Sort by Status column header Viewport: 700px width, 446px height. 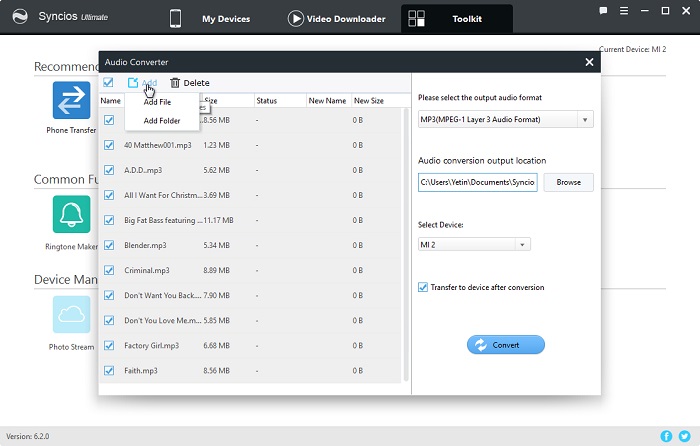(267, 101)
